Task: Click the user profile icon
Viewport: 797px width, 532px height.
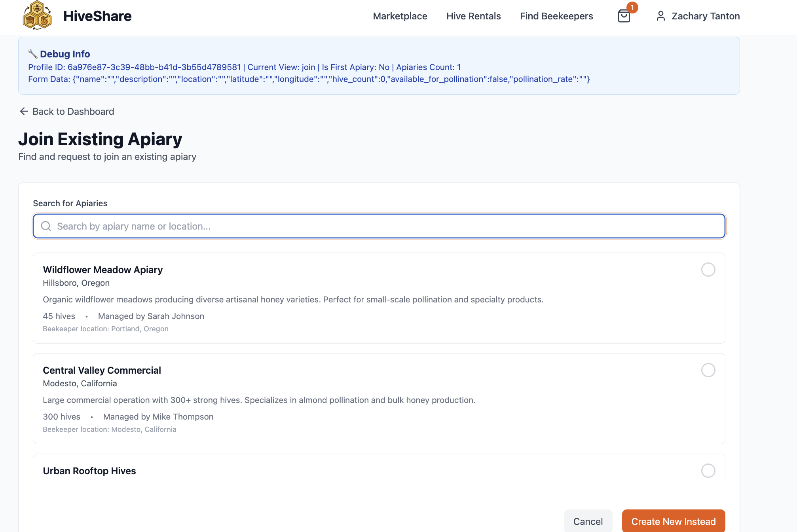Action: (x=660, y=16)
